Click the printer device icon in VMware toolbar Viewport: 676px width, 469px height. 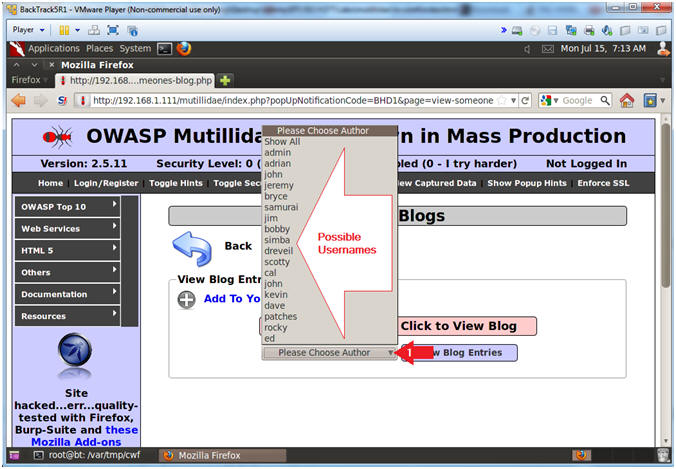tap(589, 30)
